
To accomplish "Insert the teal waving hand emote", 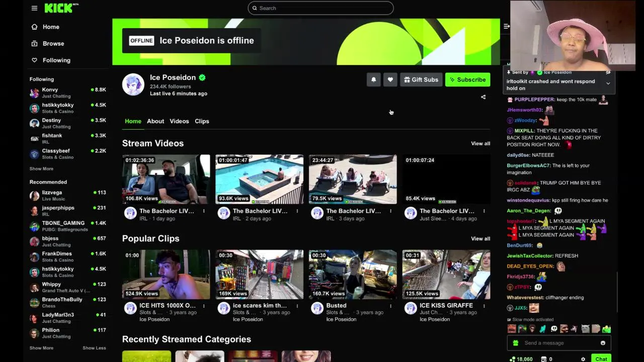I will click(543, 329).
